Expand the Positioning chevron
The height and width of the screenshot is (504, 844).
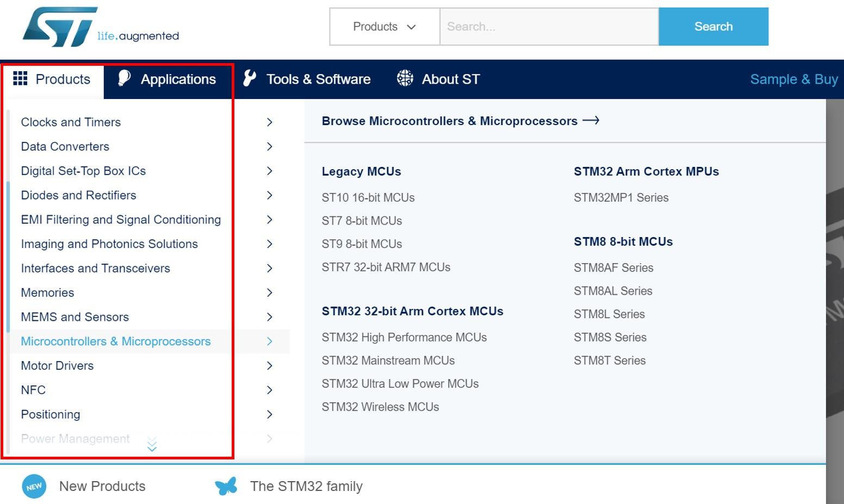point(270,414)
